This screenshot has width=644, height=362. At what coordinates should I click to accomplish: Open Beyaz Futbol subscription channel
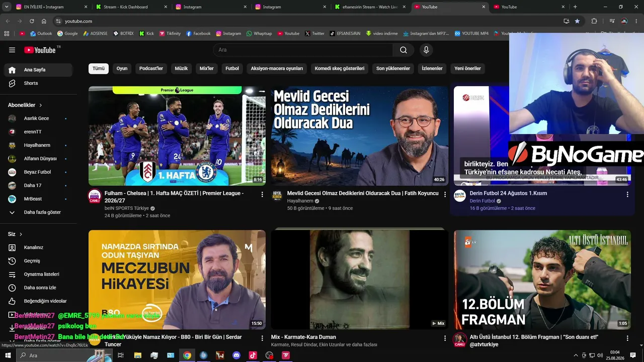[x=38, y=172]
